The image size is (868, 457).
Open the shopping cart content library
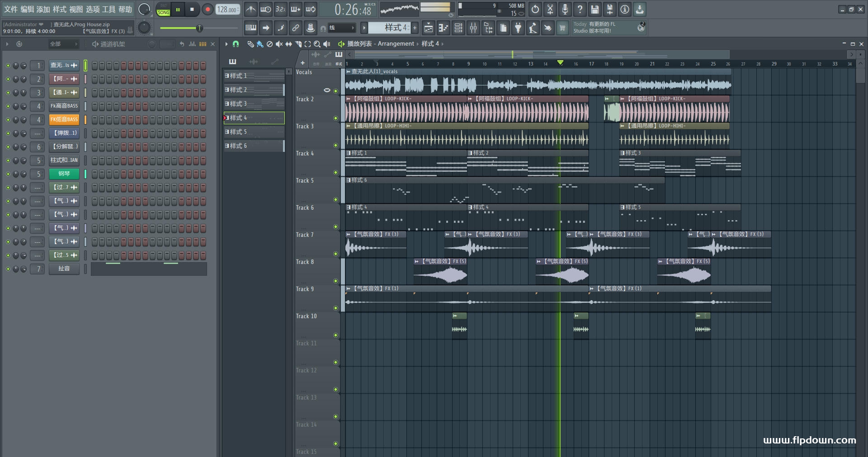(x=562, y=28)
